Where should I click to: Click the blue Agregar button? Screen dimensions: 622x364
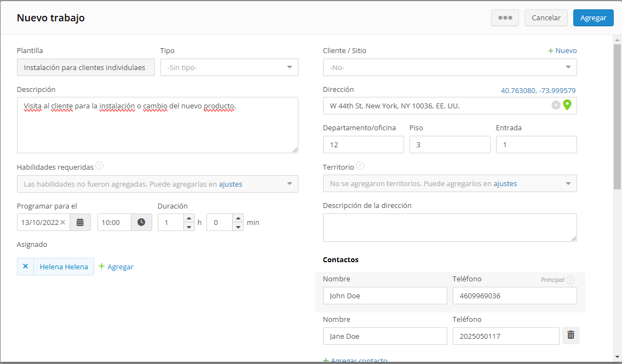click(x=593, y=18)
